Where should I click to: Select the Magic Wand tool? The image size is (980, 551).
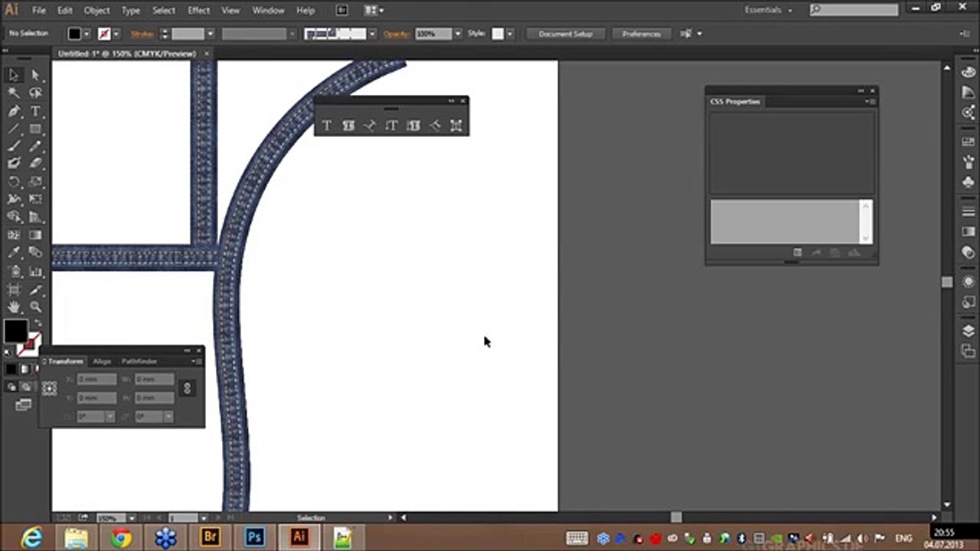14,93
